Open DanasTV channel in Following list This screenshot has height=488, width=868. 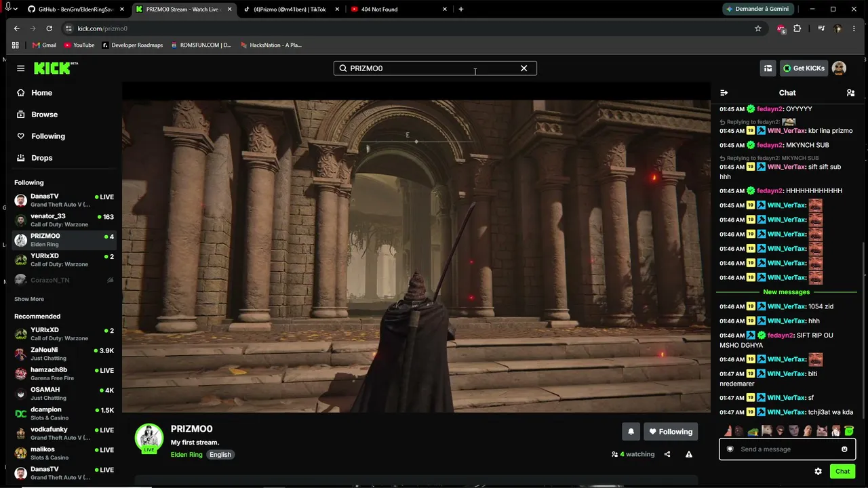pyautogui.click(x=64, y=201)
